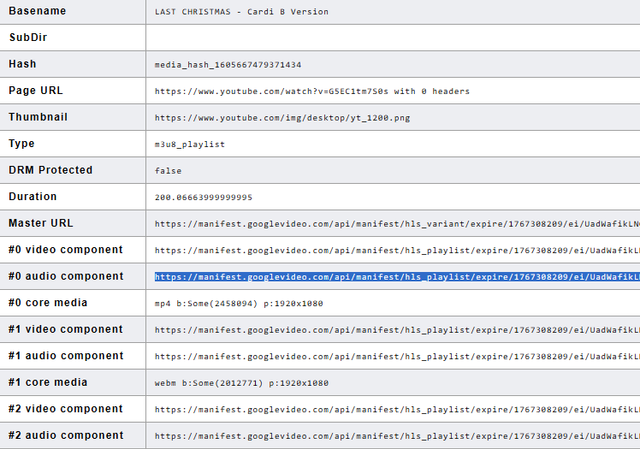Click the '#0 core media' label
Screen dimensions: 640x449
point(48,303)
